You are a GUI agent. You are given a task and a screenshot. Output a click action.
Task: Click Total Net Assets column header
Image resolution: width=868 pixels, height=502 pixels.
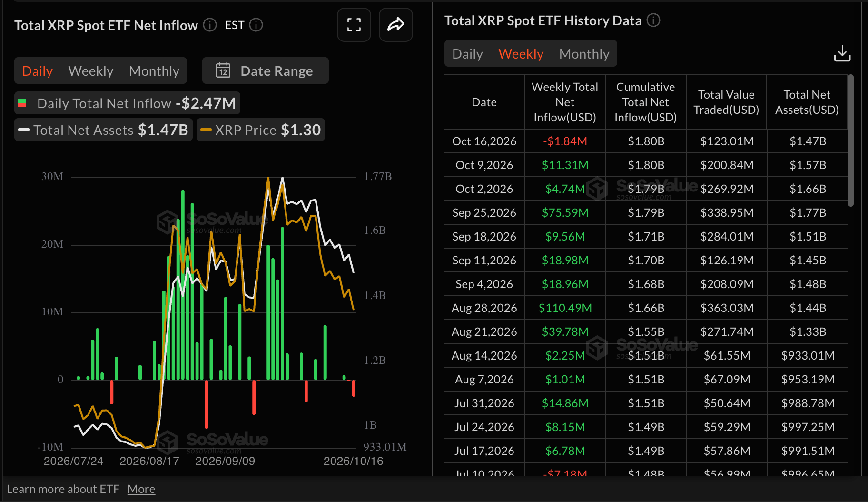pyautogui.click(x=807, y=102)
